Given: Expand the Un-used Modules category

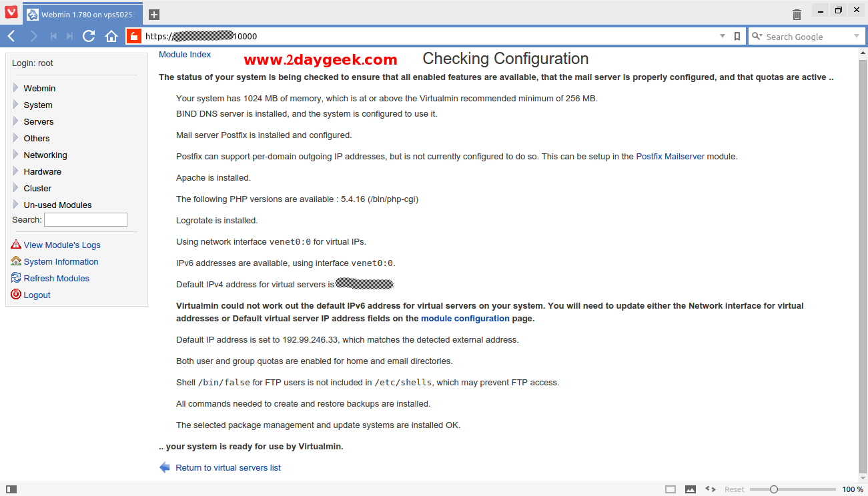Looking at the screenshot, I should [x=57, y=205].
